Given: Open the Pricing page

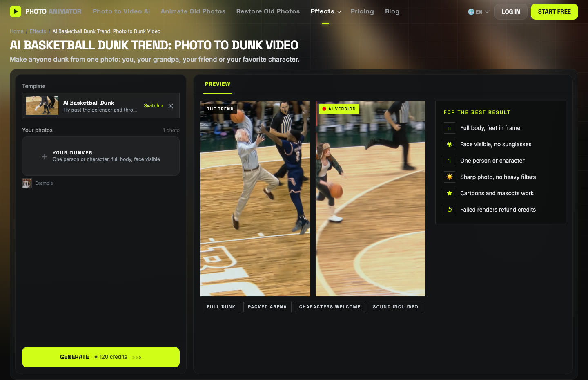Looking at the screenshot, I should tap(362, 11).
